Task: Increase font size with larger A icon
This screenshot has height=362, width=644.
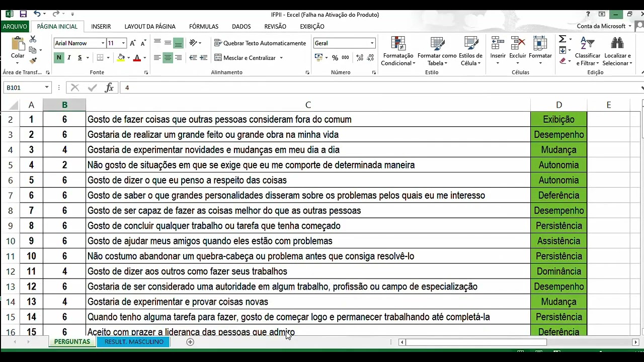Action: pos(133,43)
